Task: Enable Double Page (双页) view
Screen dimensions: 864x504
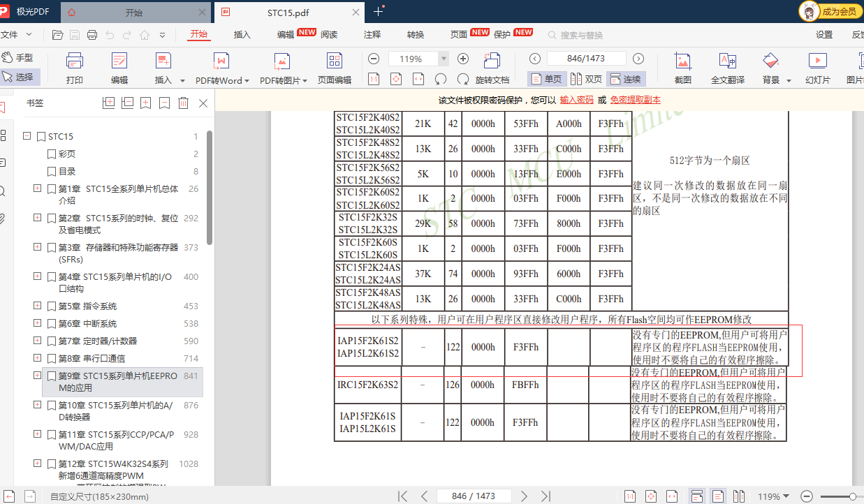Action: point(586,79)
